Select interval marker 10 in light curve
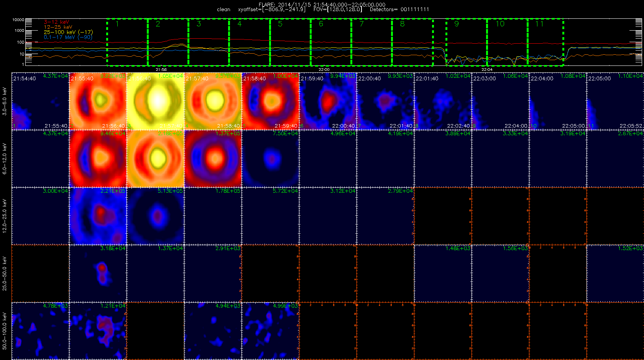This screenshot has height=360, width=644. 500,24
